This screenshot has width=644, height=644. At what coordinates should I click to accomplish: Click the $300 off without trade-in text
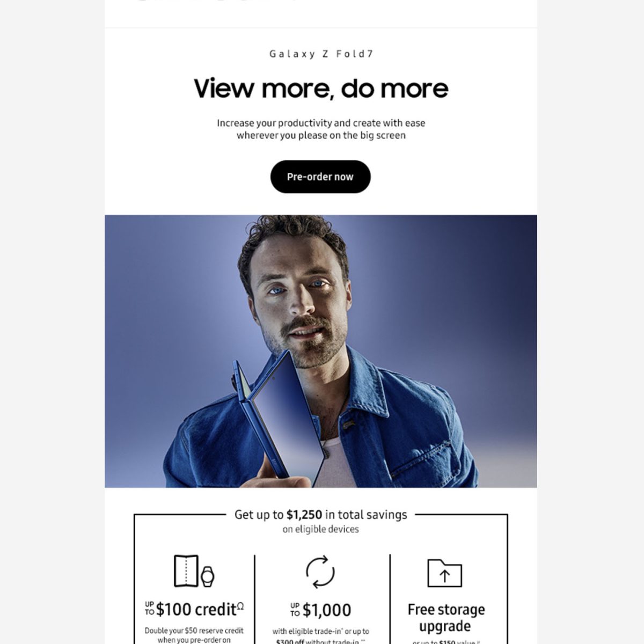tap(320, 641)
